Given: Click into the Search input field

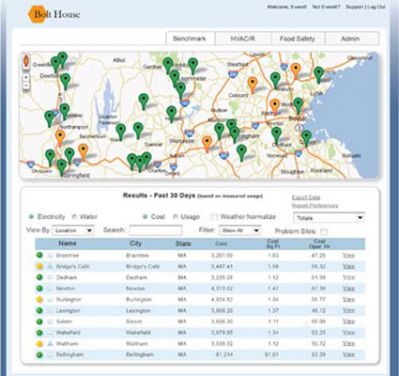Looking at the screenshot, I should [156, 230].
